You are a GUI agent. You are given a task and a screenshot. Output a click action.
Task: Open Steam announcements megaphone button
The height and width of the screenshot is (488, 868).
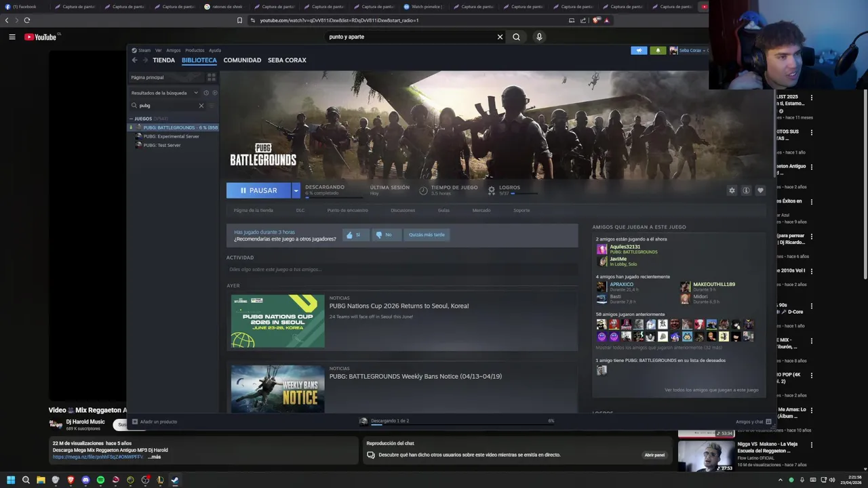click(x=639, y=50)
